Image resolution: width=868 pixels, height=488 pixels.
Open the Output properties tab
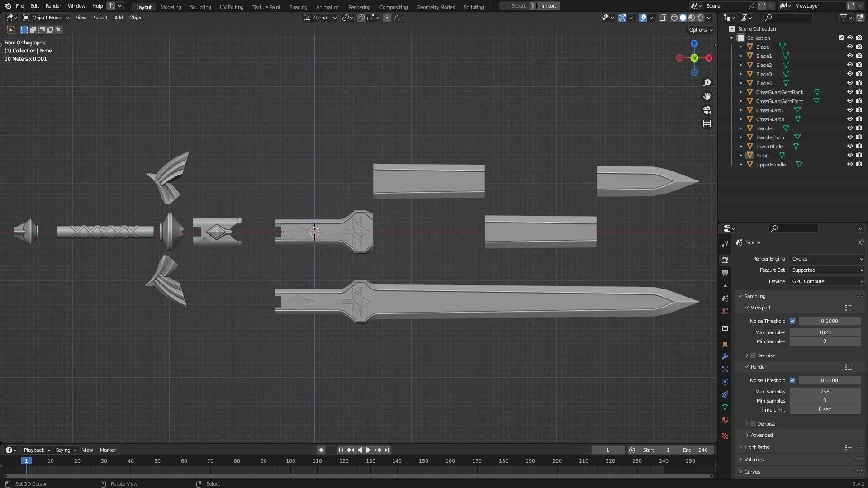[x=725, y=273]
